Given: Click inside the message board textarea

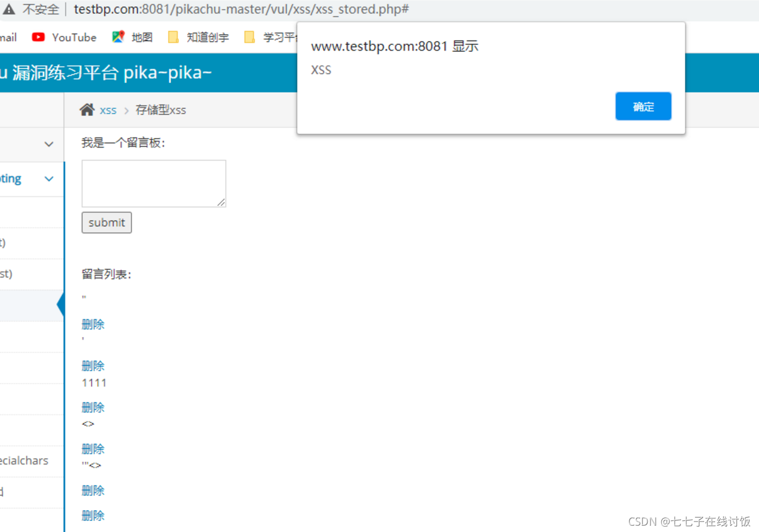Looking at the screenshot, I should [x=154, y=183].
